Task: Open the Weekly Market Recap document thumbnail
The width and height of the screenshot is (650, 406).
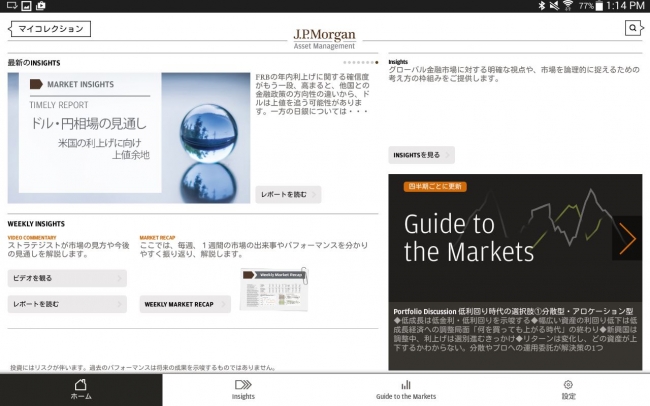Action: coord(275,289)
